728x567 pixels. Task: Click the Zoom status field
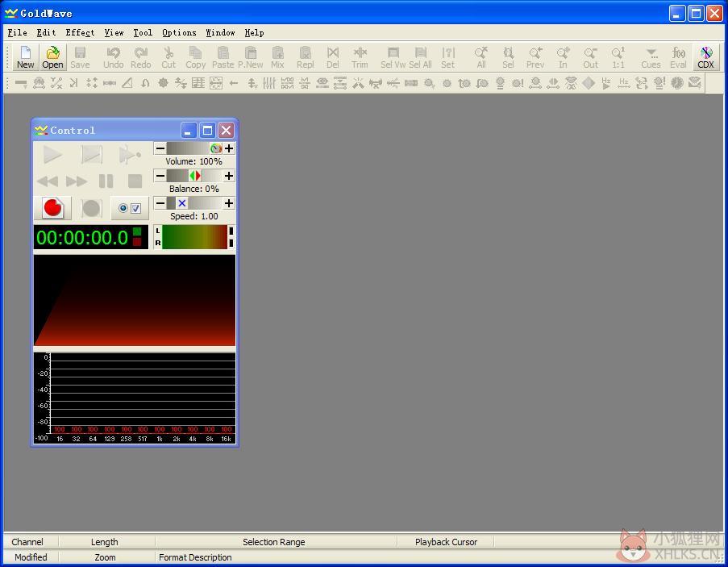point(106,557)
